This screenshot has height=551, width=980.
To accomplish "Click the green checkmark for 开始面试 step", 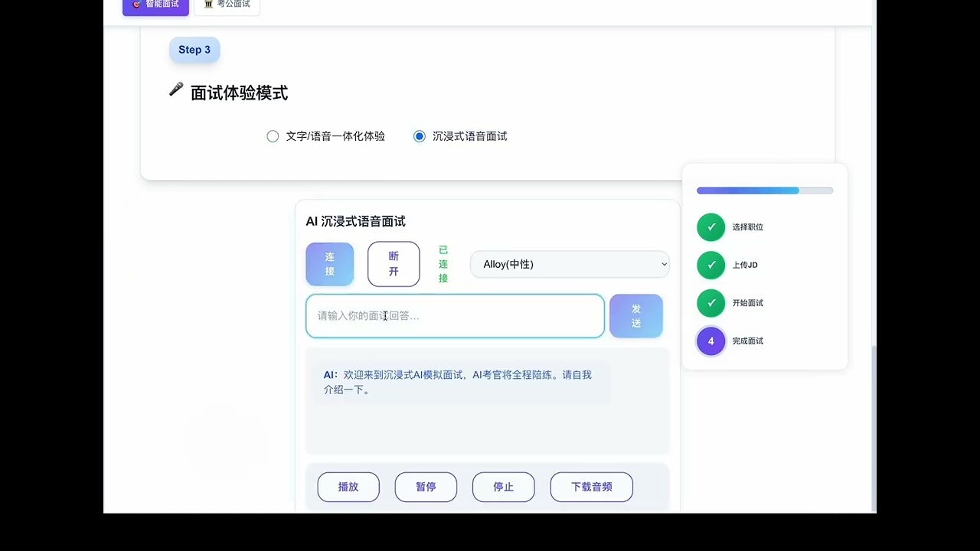I will pos(710,303).
